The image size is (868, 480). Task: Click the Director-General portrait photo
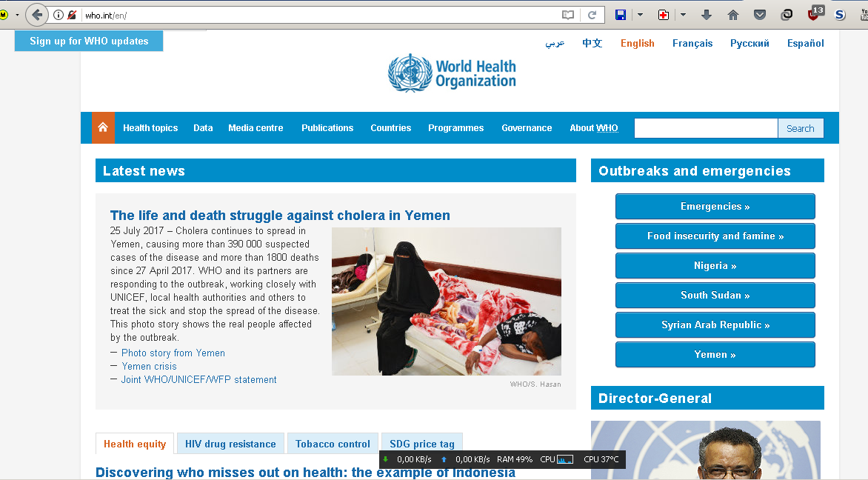point(705,450)
